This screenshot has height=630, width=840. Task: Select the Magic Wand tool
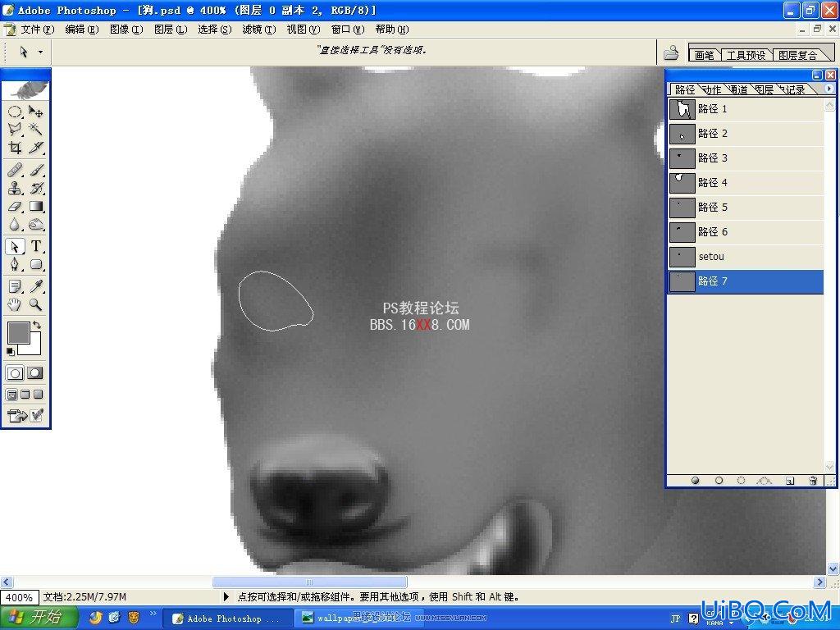tap(35, 129)
